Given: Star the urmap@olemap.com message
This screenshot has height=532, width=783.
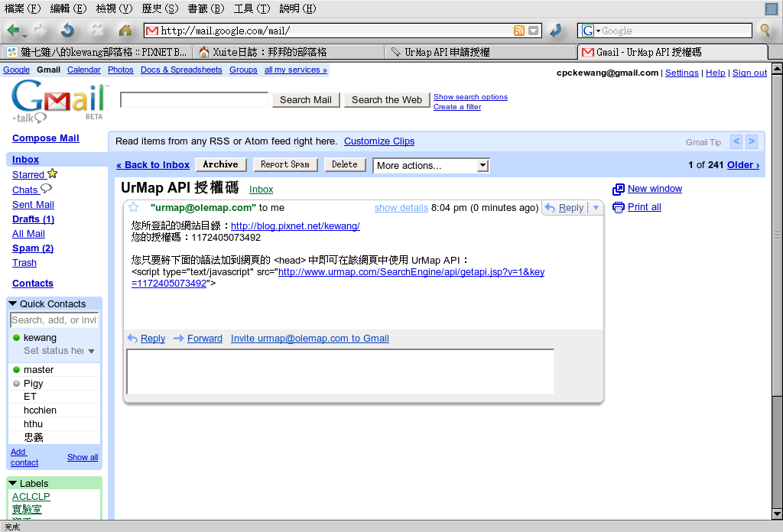Looking at the screenshot, I should [x=134, y=208].
